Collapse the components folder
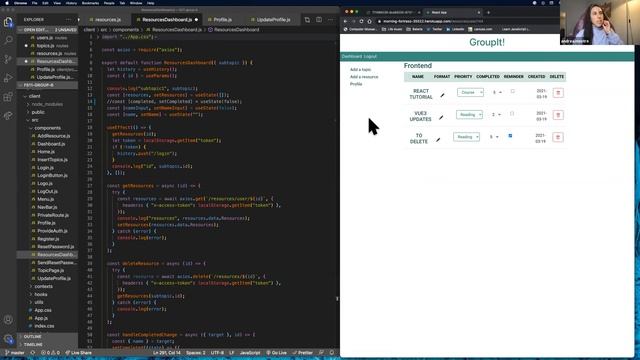The width and height of the screenshot is (640, 360). (x=47, y=128)
